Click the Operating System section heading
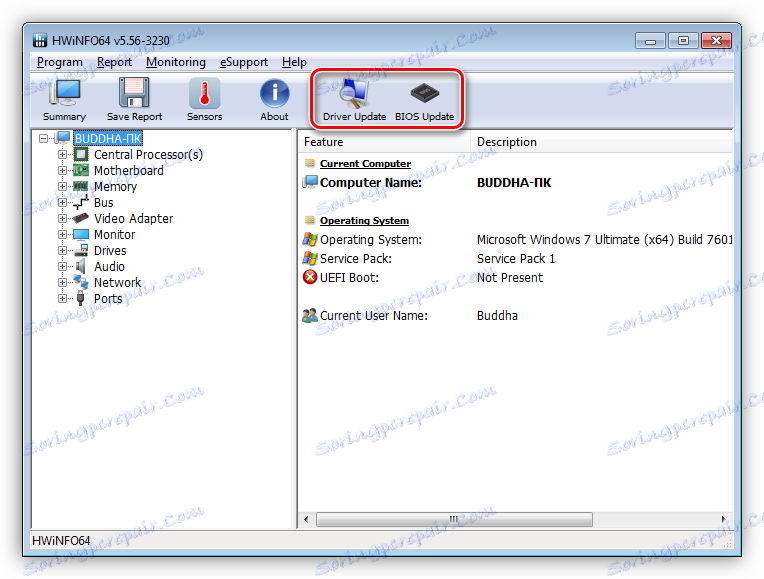The width and height of the screenshot is (764, 579). point(364,221)
